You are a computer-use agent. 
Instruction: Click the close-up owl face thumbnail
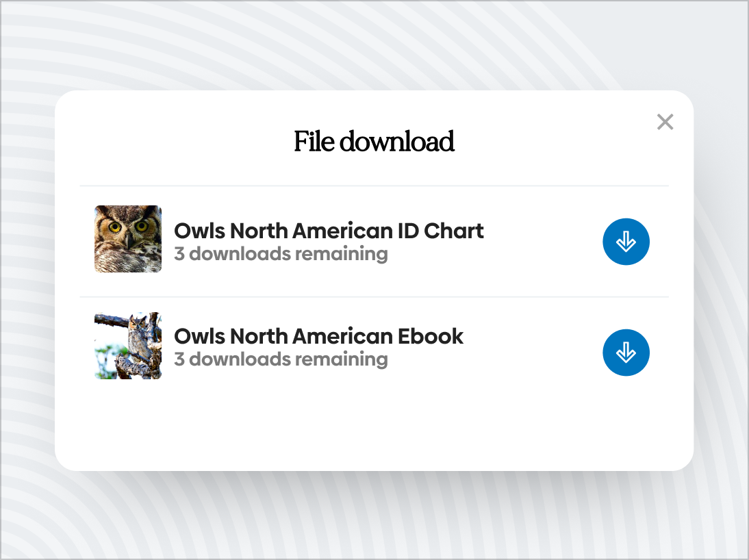point(128,239)
